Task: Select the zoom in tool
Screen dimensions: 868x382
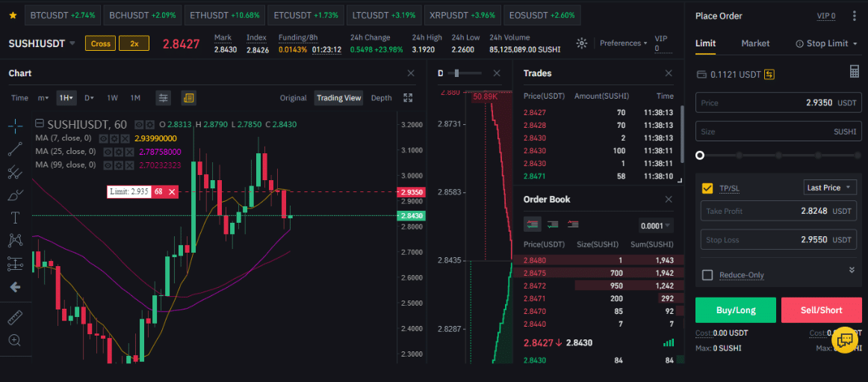Action: point(16,340)
